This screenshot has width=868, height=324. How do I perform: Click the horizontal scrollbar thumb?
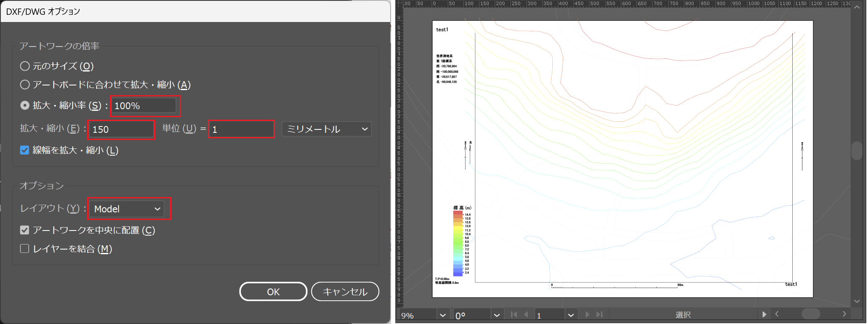click(x=810, y=314)
